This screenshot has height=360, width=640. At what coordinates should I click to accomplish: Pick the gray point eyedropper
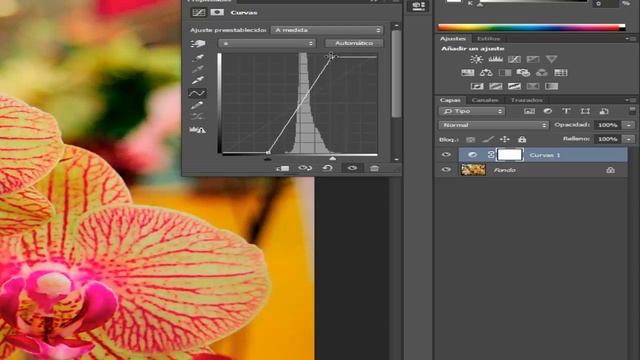198,69
